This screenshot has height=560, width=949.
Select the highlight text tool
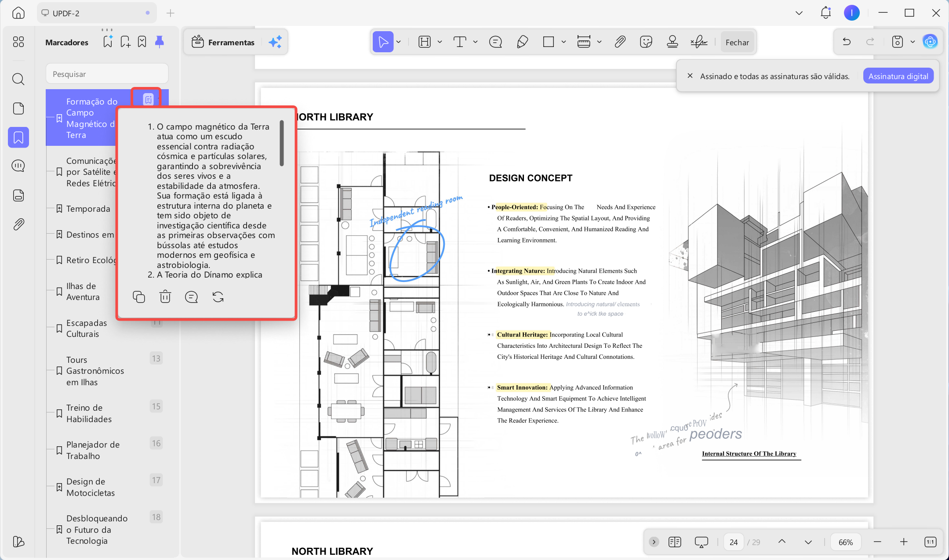pyautogui.click(x=425, y=42)
